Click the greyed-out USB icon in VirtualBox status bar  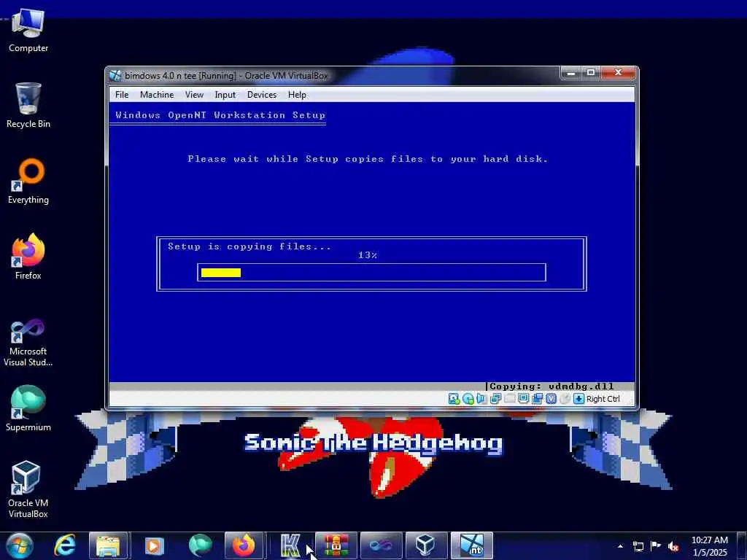509,399
